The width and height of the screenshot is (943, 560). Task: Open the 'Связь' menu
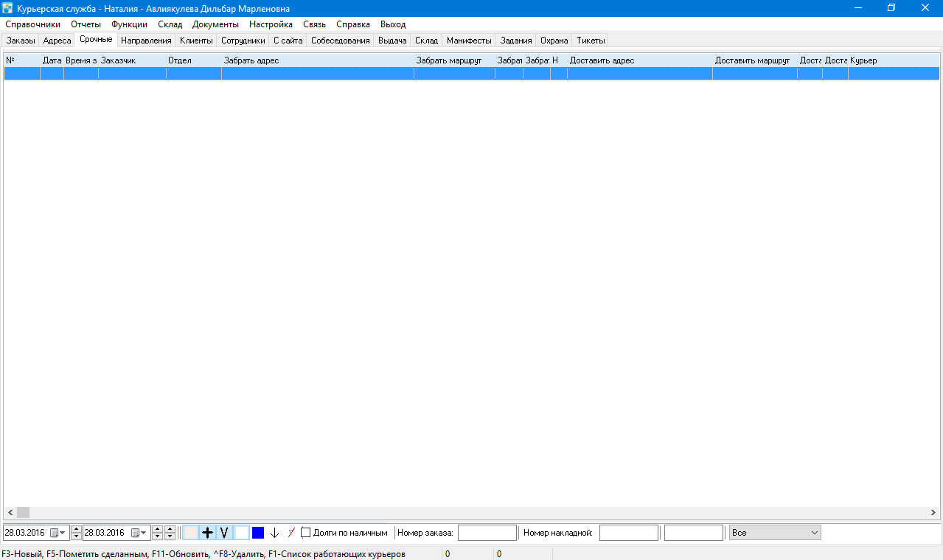(x=314, y=24)
